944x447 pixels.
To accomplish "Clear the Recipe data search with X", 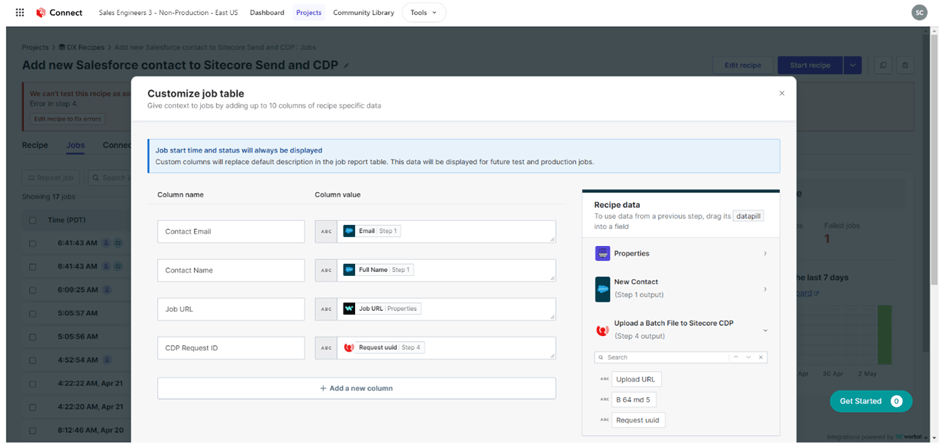I will pyautogui.click(x=761, y=357).
